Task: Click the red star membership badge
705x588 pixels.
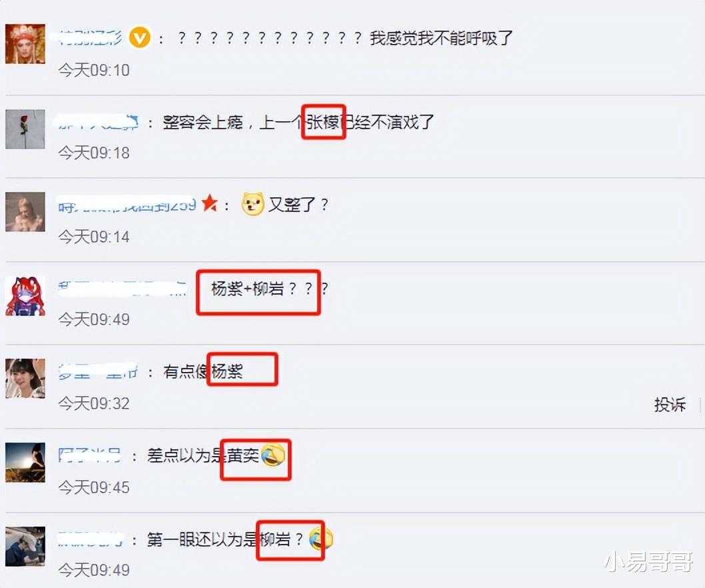Action: (209, 203)
